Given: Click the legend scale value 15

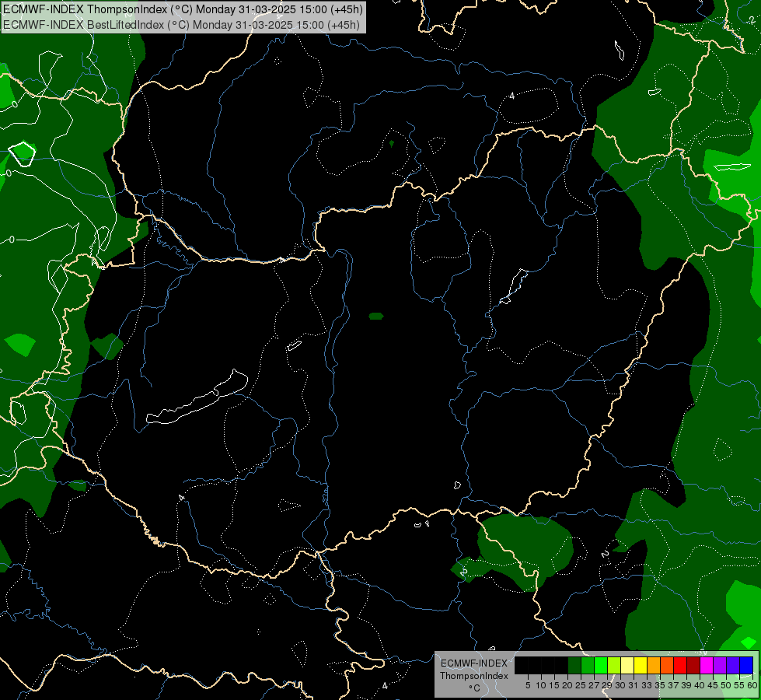Looking at the screenshot, I should [554, 685].
